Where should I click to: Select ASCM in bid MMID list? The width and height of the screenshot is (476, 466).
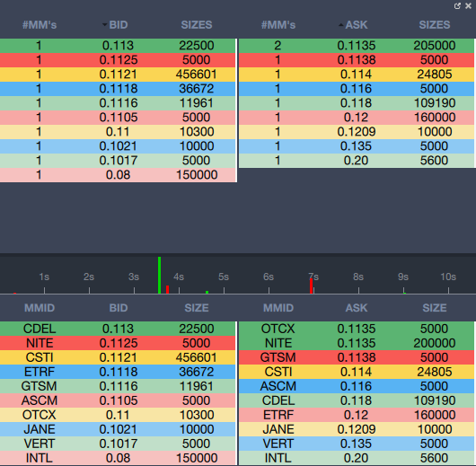pos(40,400)
